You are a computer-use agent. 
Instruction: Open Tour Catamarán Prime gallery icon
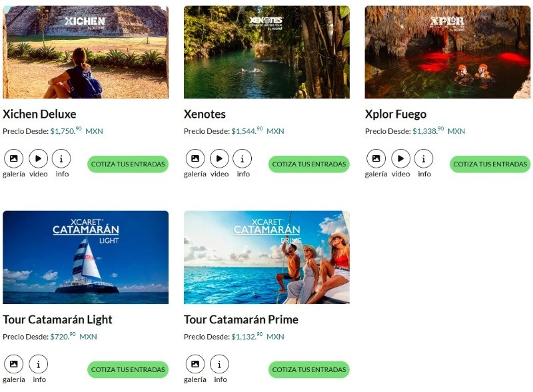(x=195, y=364)
